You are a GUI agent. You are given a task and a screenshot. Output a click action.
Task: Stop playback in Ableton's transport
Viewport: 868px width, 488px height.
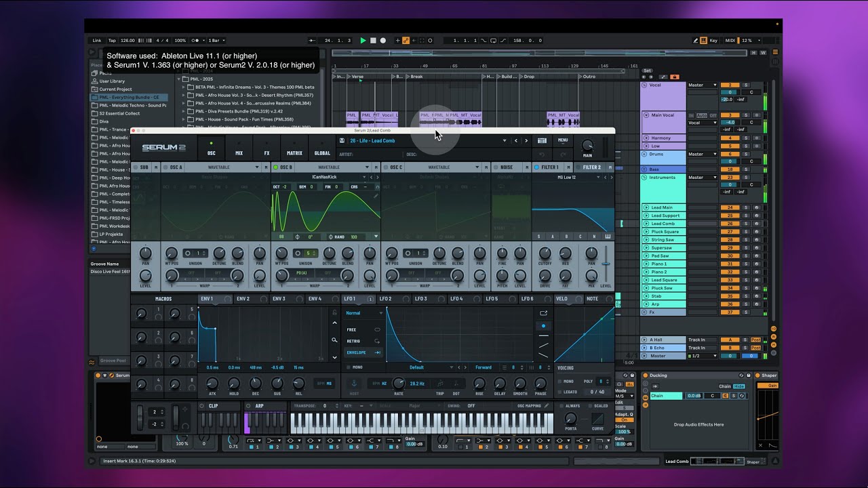373,41
